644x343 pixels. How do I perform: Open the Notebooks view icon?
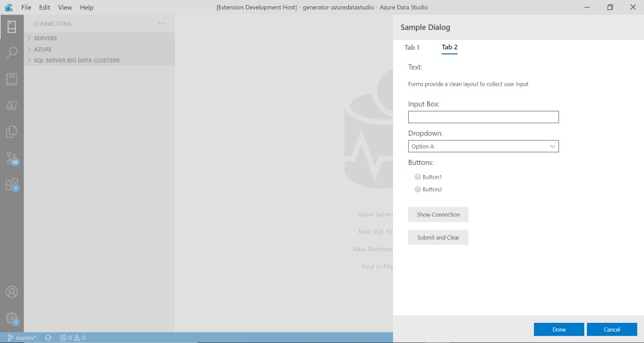coord(11,79)
